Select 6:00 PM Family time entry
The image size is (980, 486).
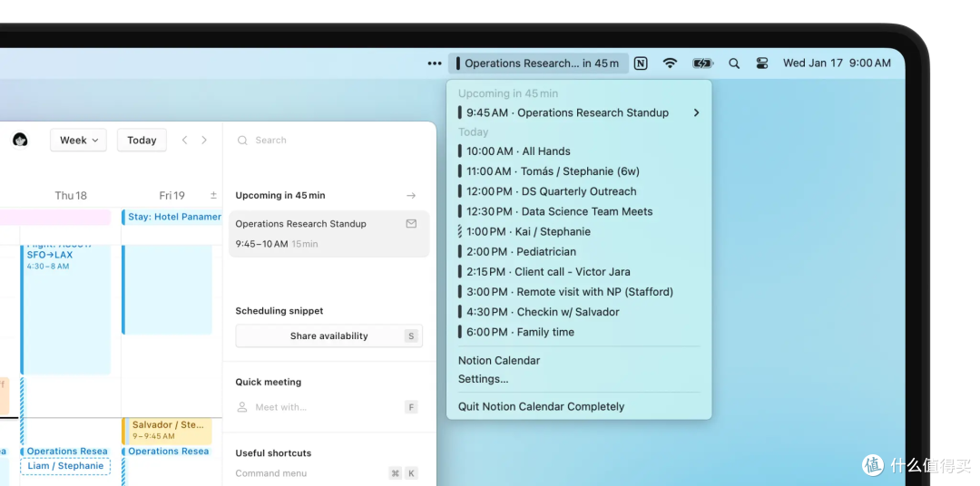point(579,332)
